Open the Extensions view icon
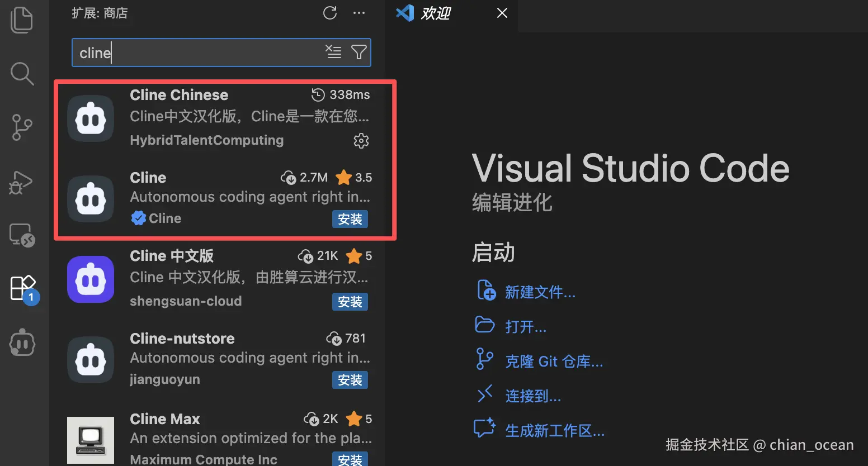Viewport: 868px width, 466px height. pyautogui.click(x=23, y=288)
